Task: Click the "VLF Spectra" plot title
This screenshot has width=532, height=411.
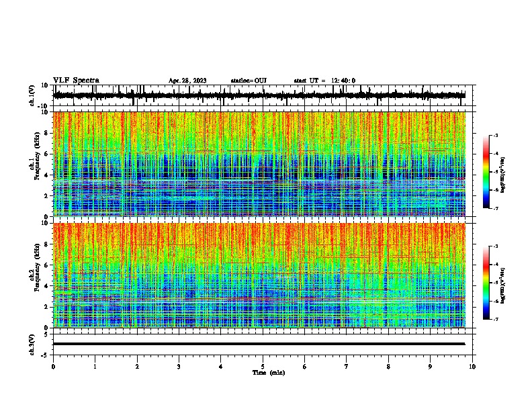Action: pyautogui.click(x=76, y=81)
